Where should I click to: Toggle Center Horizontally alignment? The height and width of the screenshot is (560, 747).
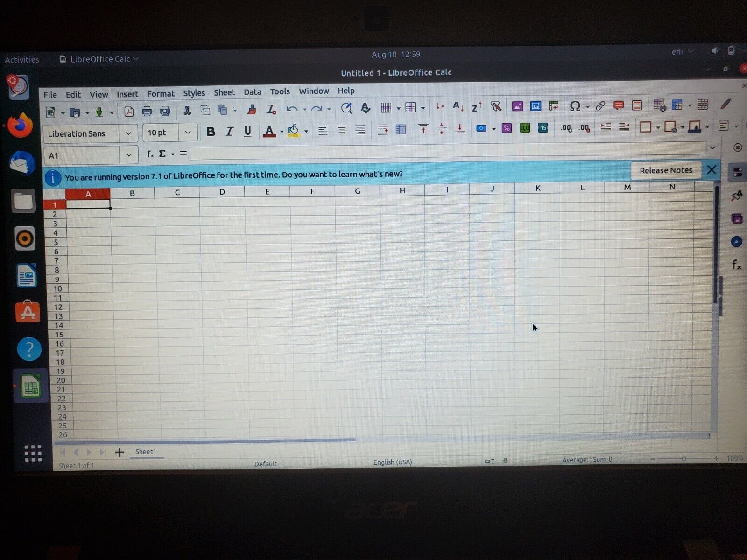(x=341, y=130)
